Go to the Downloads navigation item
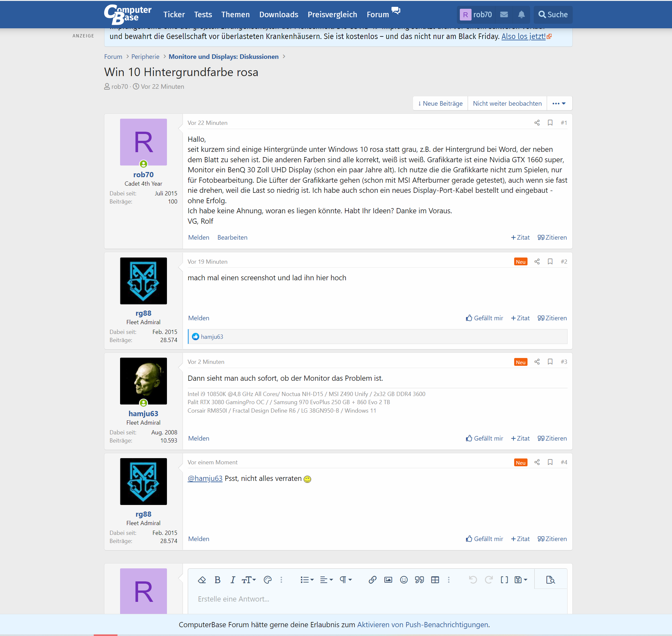Image resolution: width=672 pixels, height=636 pixels. 279,15
